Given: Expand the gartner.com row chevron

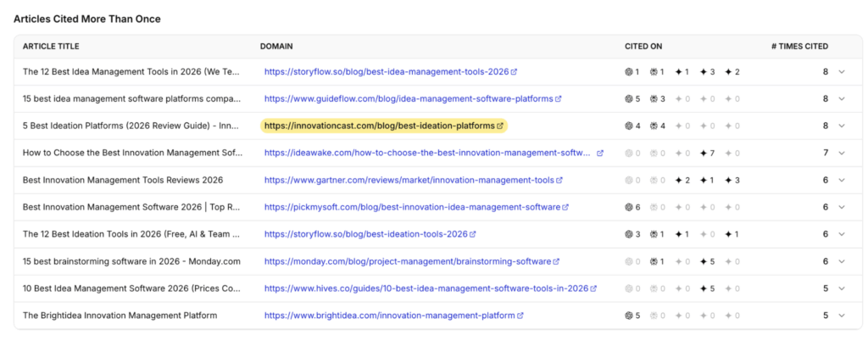Looking at the screenshot, I should (x=842, y=181).
